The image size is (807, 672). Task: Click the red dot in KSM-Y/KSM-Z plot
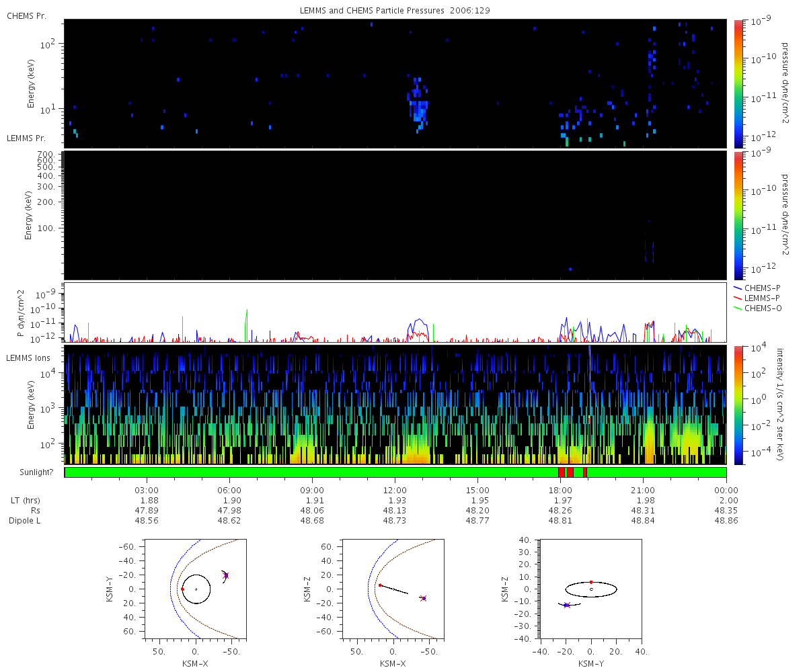(591, 582)
